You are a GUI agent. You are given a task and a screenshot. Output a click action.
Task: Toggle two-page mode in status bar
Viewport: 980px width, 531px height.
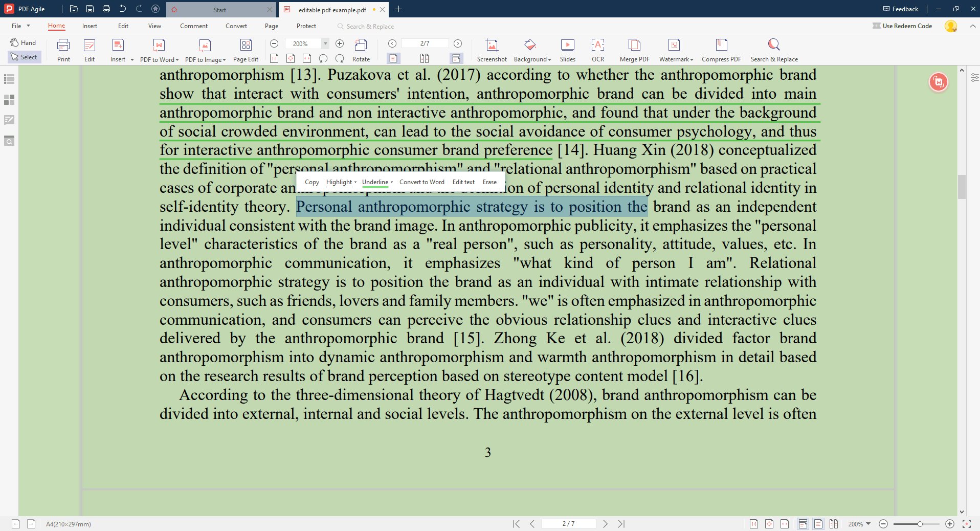pyautogui.click(x=834, y=524)
